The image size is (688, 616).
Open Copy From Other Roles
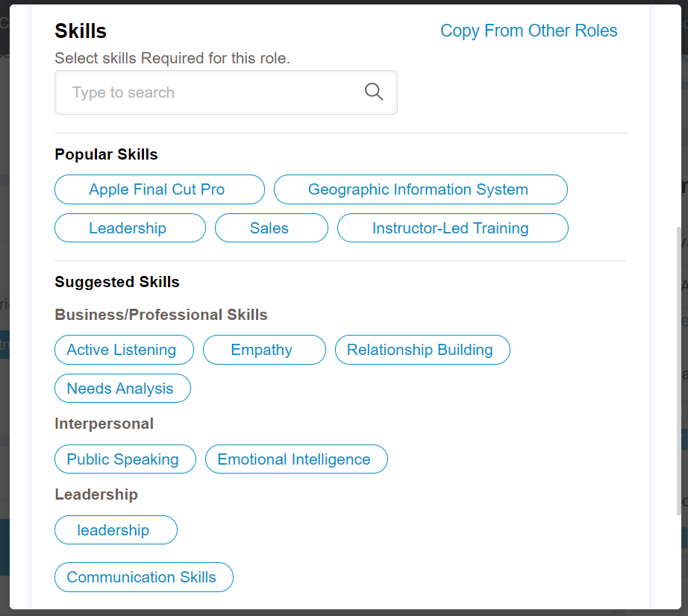pos(528,31)
